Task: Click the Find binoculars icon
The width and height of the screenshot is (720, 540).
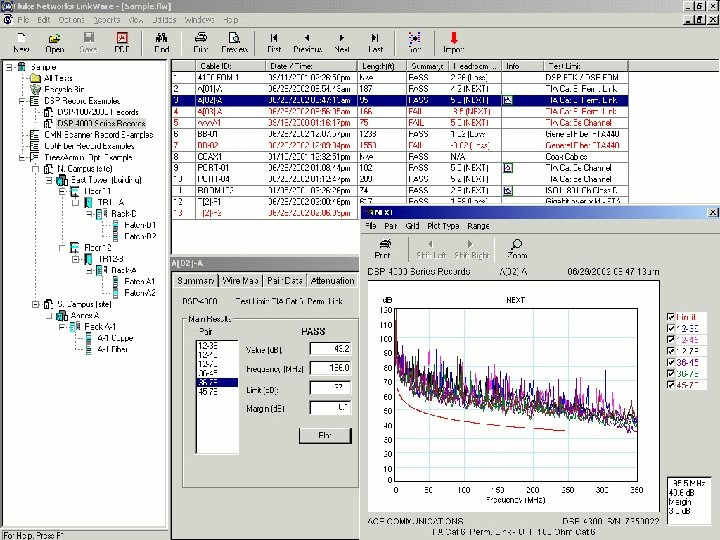Action: pos(161,42)
